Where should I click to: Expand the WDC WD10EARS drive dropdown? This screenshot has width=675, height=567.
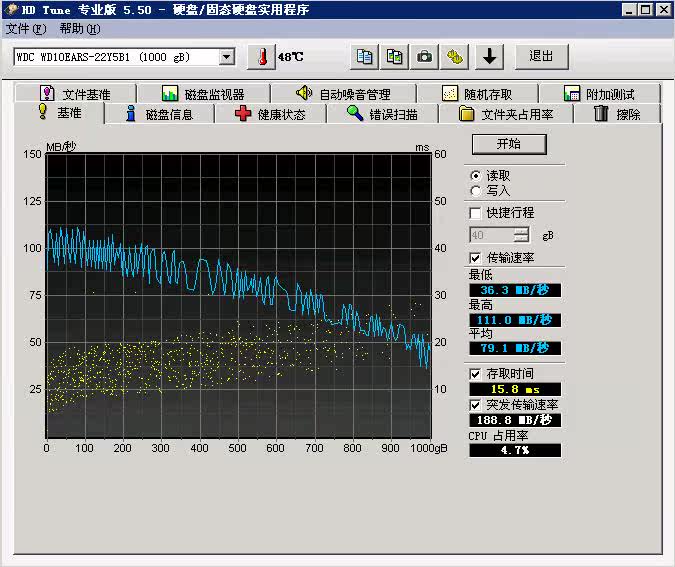[226, 57]
